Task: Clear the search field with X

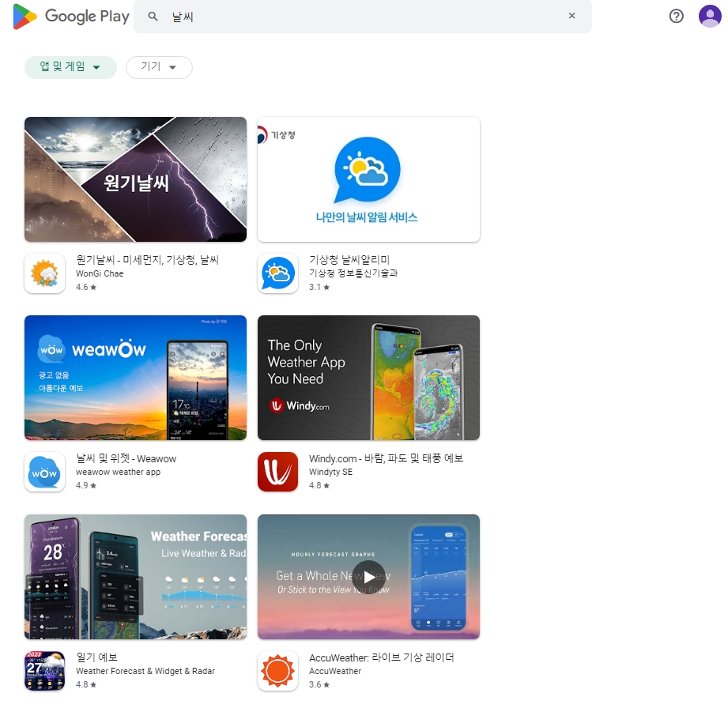Action: pos(571,16)
